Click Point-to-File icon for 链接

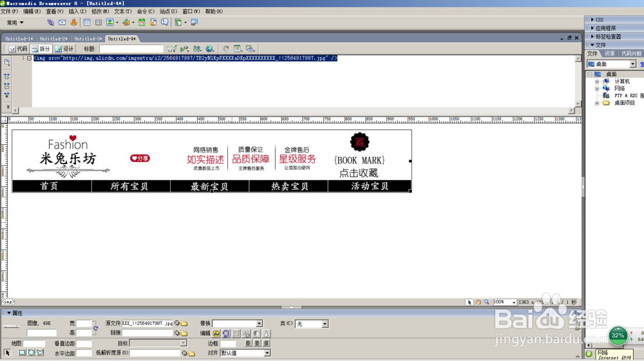pyautogui.click(x=177, y=333)
